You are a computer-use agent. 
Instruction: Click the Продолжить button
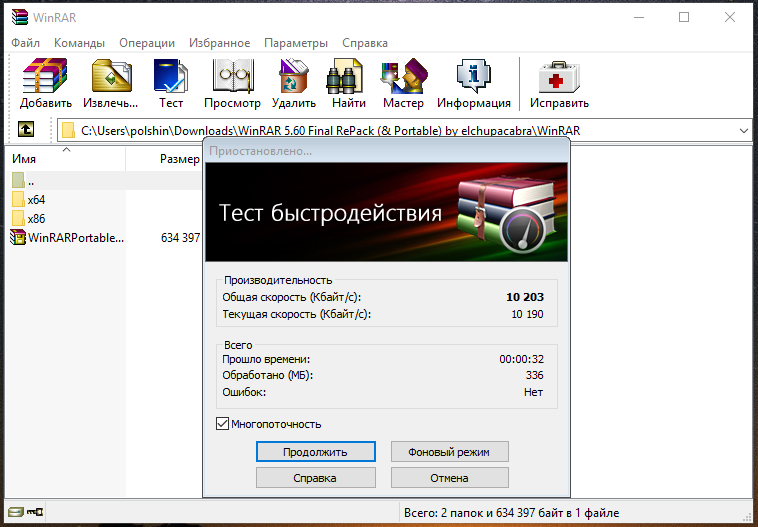tap(316, 452)
